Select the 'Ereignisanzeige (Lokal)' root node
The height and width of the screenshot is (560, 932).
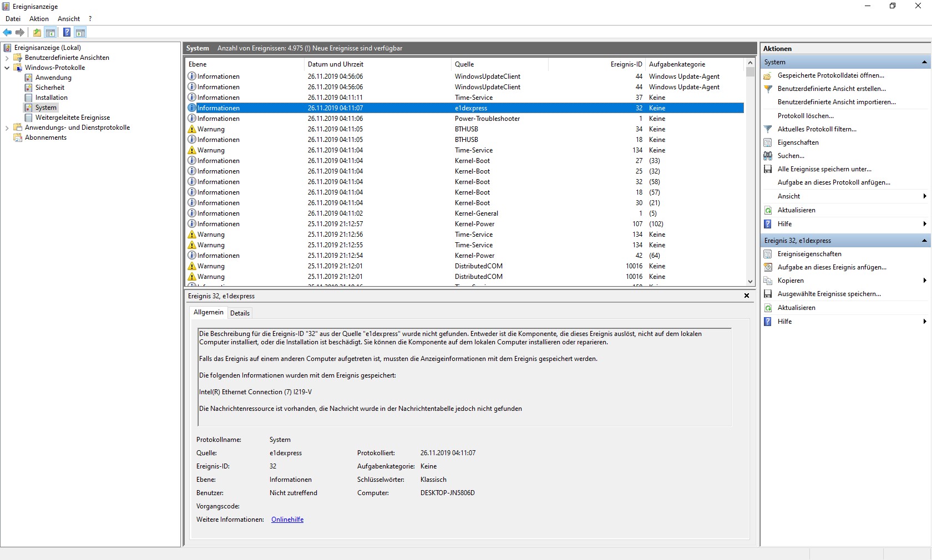tap(48, 48)
